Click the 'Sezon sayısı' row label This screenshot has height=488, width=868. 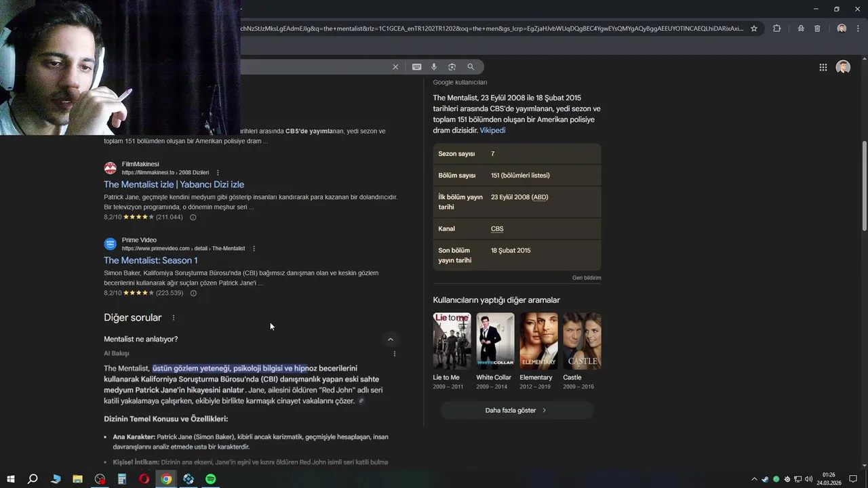[x=456, y=154]
